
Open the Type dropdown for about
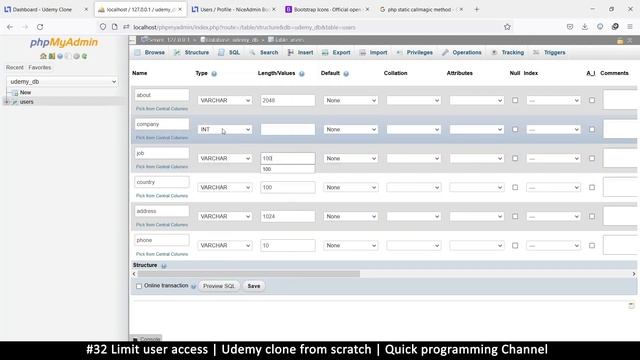(224, 100)
